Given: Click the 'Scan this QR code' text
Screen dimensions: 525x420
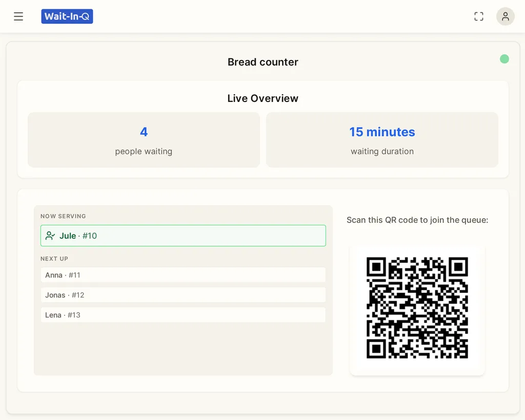Looking at the screenshot, I should [x=417, y=220].
